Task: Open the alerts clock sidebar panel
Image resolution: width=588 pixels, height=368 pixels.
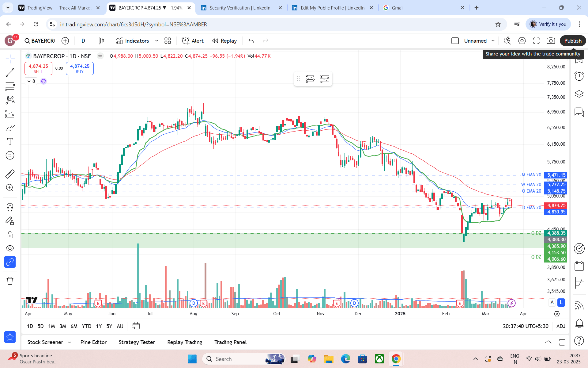Action: 579,76
